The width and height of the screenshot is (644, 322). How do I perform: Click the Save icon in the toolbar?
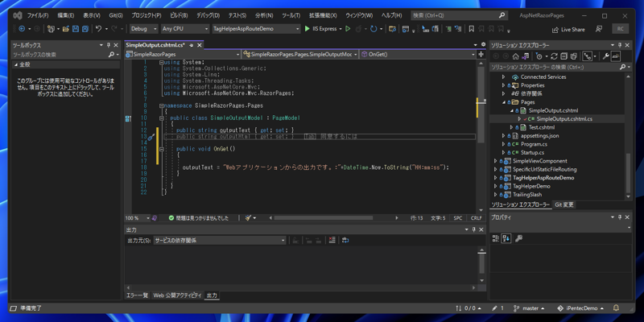tap(76, 29)
